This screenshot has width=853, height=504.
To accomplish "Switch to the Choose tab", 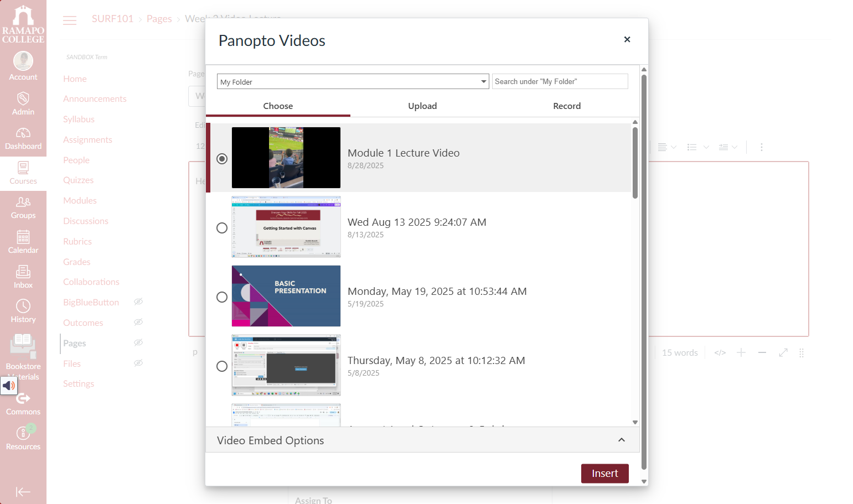I will (278, 106).
